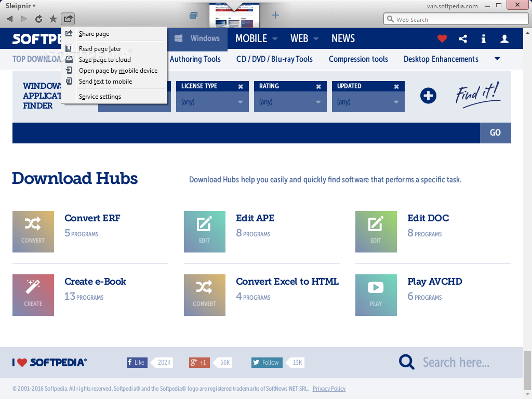Image resolution: width=532 pixels, height=399 pixels.
Task: Focus the Web Search field
Action: 456,19
